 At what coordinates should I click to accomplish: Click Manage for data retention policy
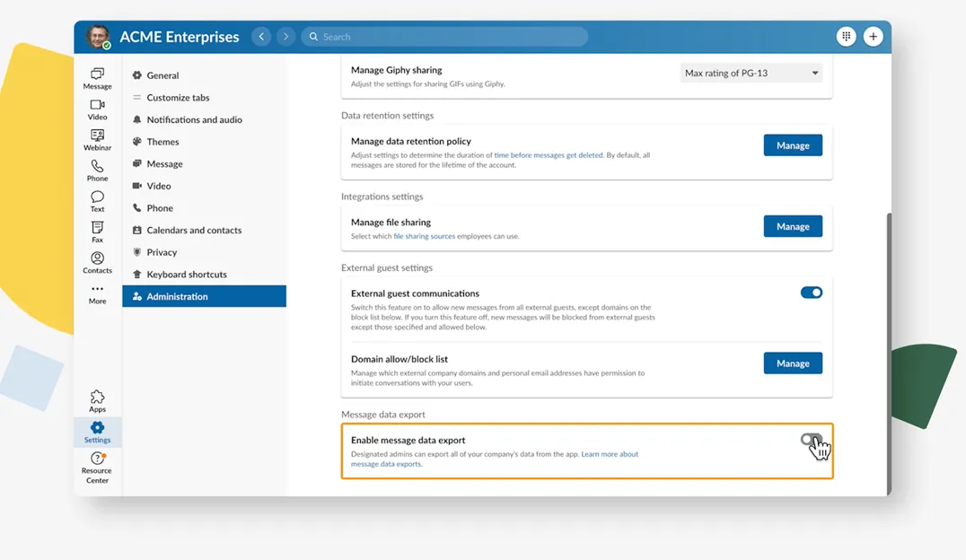[x=792, y=145]
